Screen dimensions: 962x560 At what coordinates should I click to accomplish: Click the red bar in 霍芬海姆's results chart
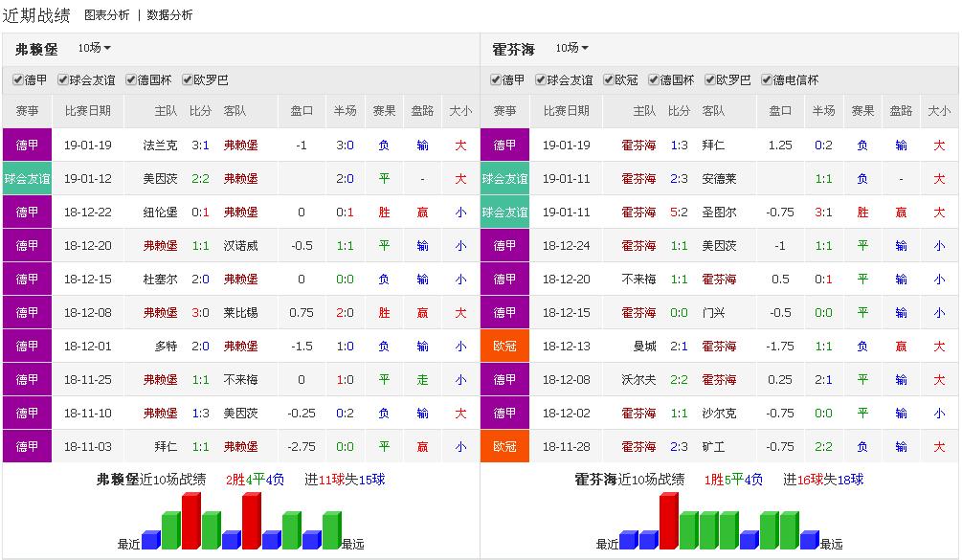pyautogui.click(x=668, y=521)
